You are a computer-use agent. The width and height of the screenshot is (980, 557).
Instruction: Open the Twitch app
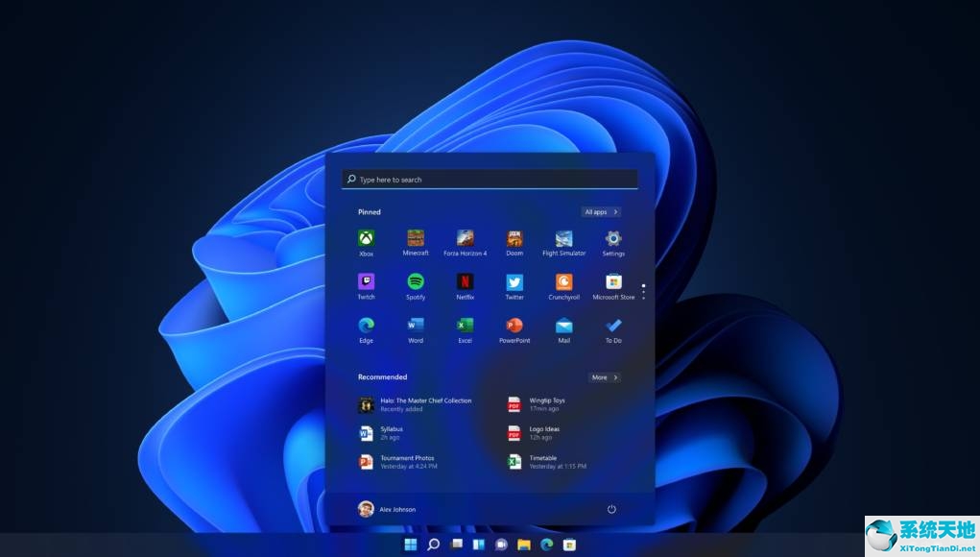click(x=366, y=284)
